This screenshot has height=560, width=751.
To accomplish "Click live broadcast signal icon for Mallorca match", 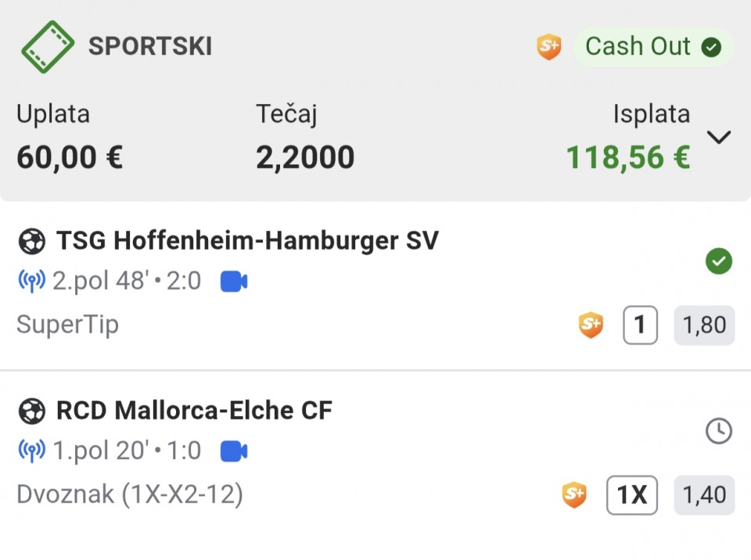I will pyautogui.click(x=31, y=451).
